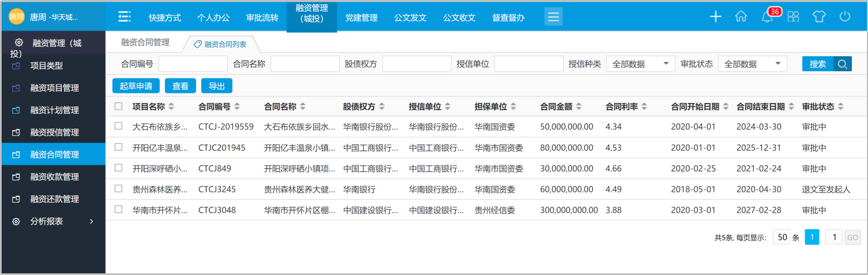
Task: Tick checkbox for contract CTCJ-2019559
Action: [x=118, y=126]
